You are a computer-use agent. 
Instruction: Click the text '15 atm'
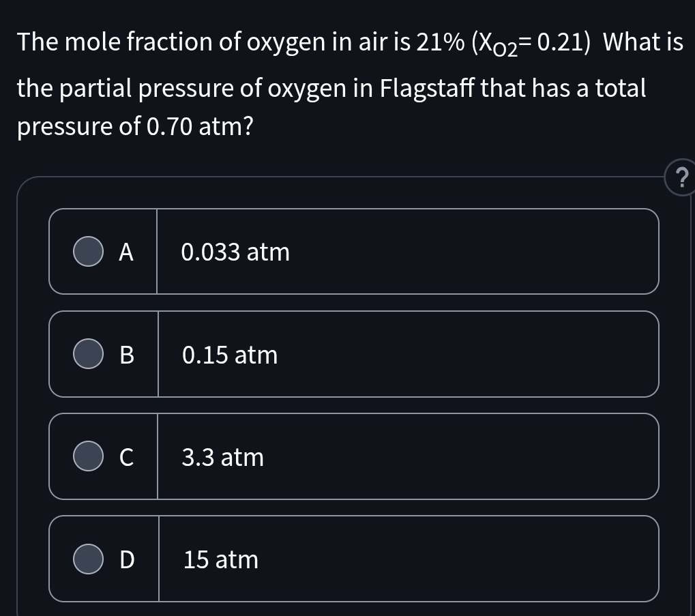click(220, 559)
